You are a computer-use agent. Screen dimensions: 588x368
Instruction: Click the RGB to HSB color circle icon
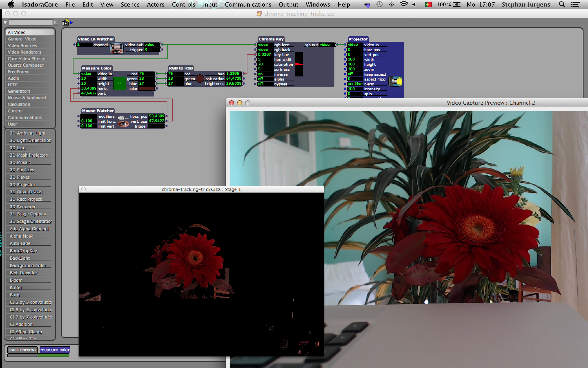(x=200, y=79)
